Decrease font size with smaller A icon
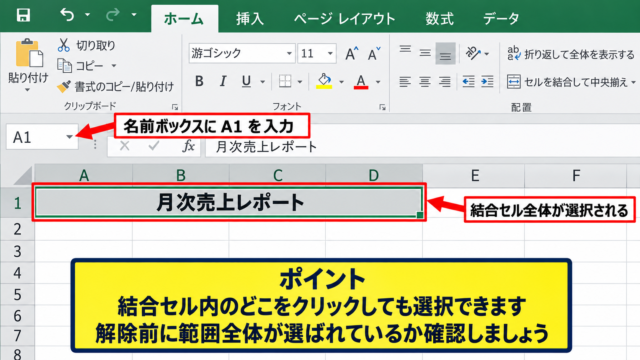This screenshot has height=360, width=640. tap(374, 53)
